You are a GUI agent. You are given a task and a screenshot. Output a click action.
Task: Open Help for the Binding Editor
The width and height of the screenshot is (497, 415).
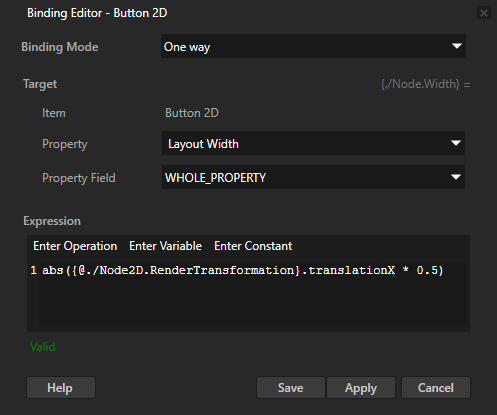(x=61, y=388)
